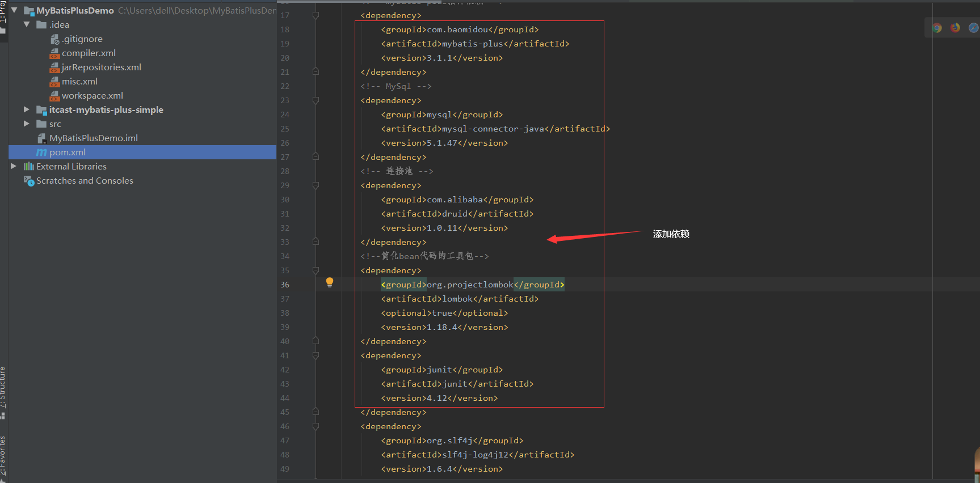Fold slf4j dependency at line 46
980x483 pixels.
[316, 426]
